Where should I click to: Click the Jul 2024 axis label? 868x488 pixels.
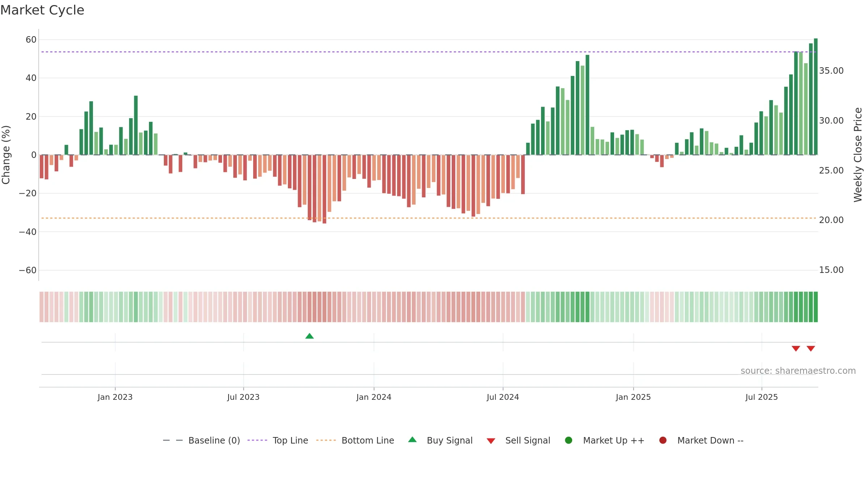pos(503,397)
